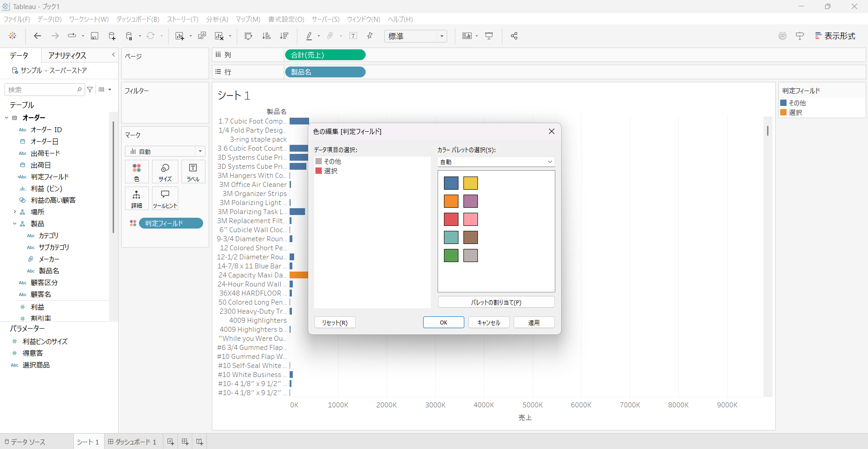This screenshot has width=868, height=449.
Task: Click the Label (ラベル) mark card
Action: pos(193,172)
